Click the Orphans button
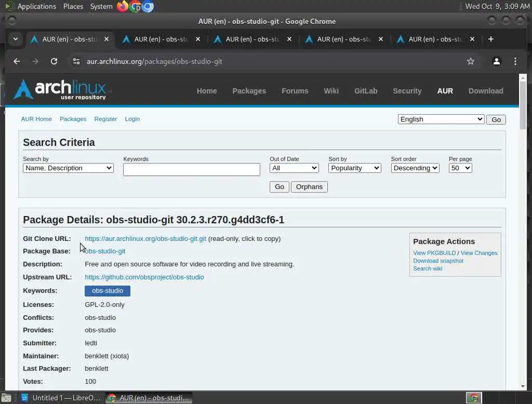Screen dimensions: 532x404 (309, 187)
